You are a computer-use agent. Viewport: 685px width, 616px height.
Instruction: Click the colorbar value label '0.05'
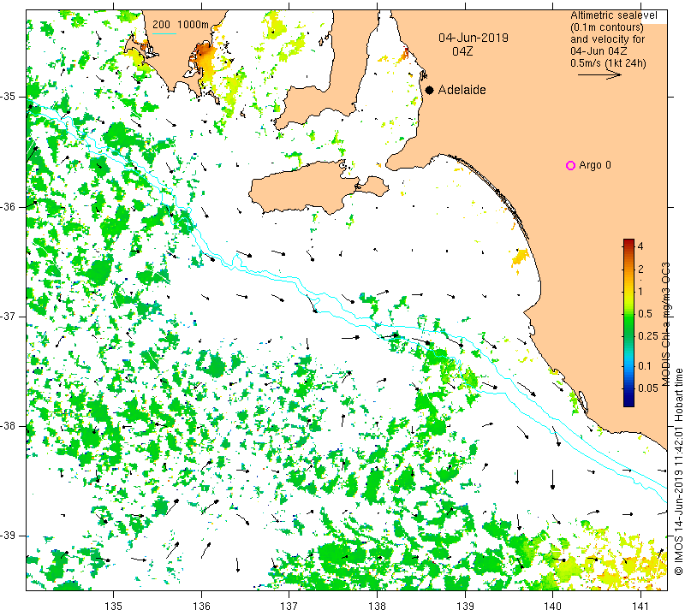click(647, 388)
